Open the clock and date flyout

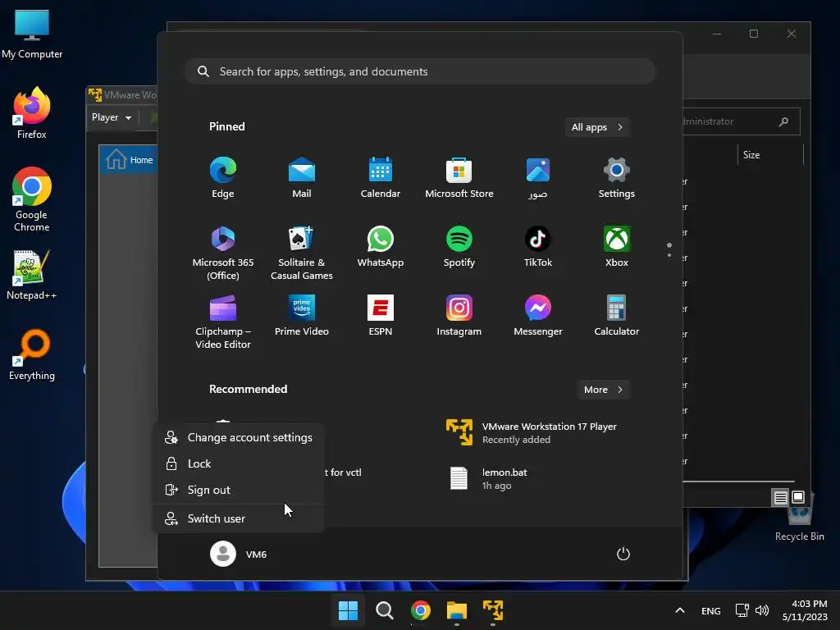pyautogui.click(x=805, y=610)
